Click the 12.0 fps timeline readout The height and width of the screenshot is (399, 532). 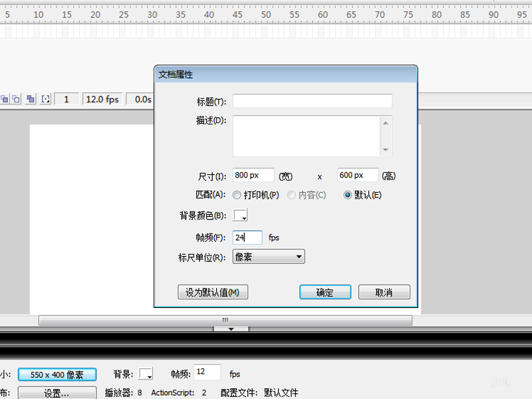[x=102, y=99]
